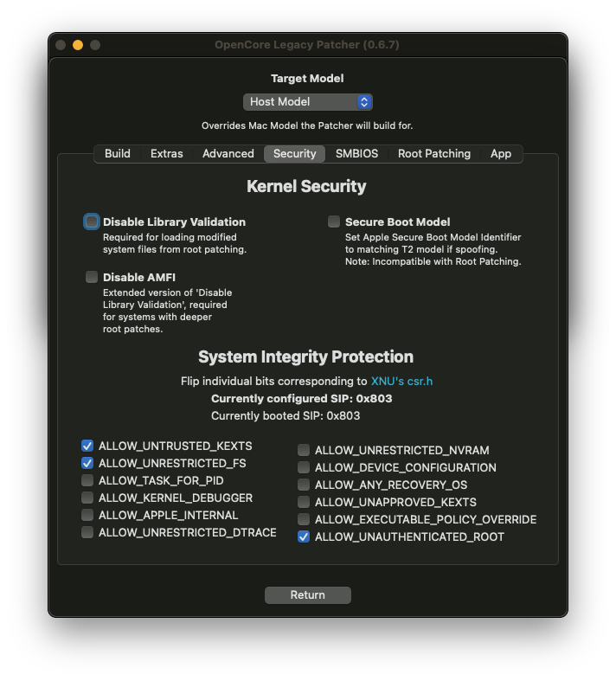This screenshot has width=616, height=681.
Task: Check ALLOW_UNRESTRICTED_NVRAM
Action: click(x=304, y=450)
